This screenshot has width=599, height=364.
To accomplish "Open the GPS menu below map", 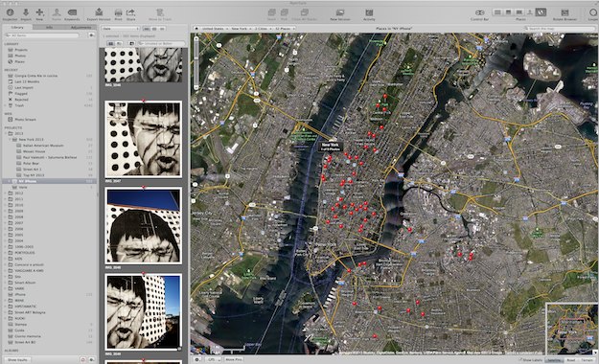I will [212, 359].
